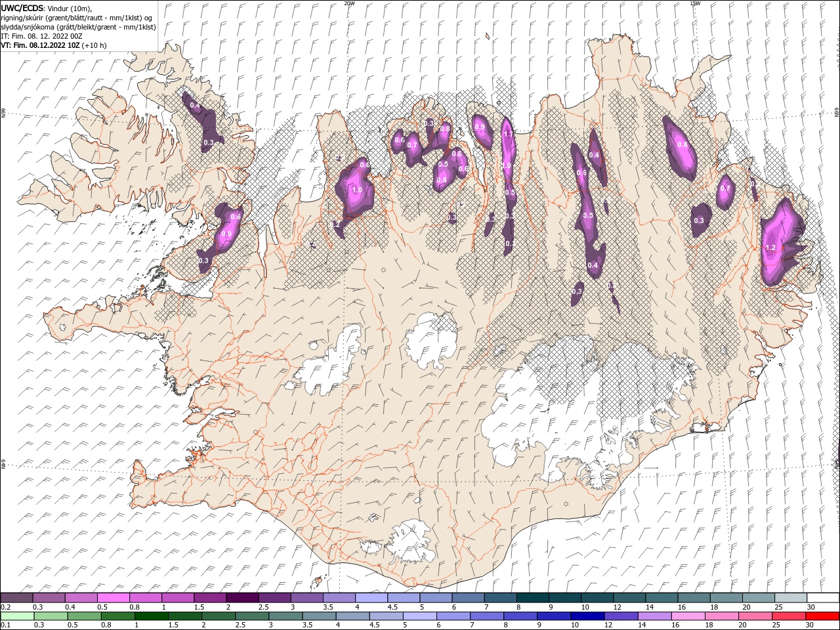Select the "20W" longitude label
This screenshot has height=630, width=840.
point(349,3)
